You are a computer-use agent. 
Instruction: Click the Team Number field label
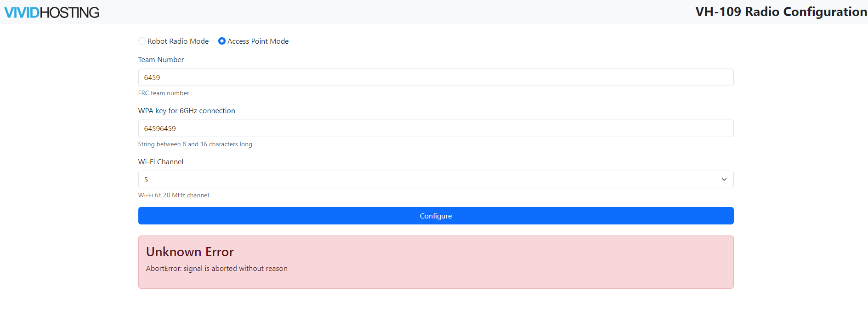pos(161,60)
